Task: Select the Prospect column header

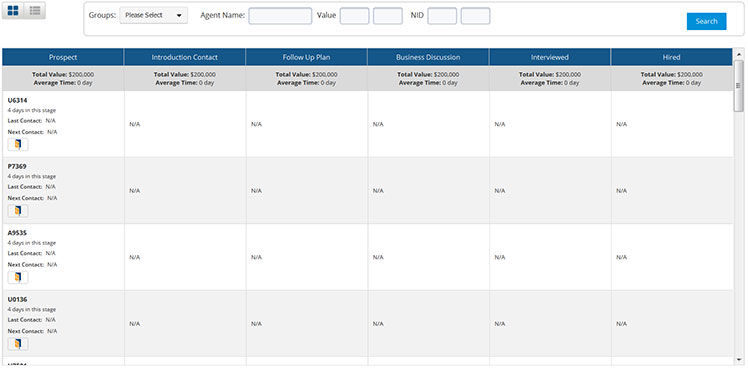Action: (x=63, y=57)
